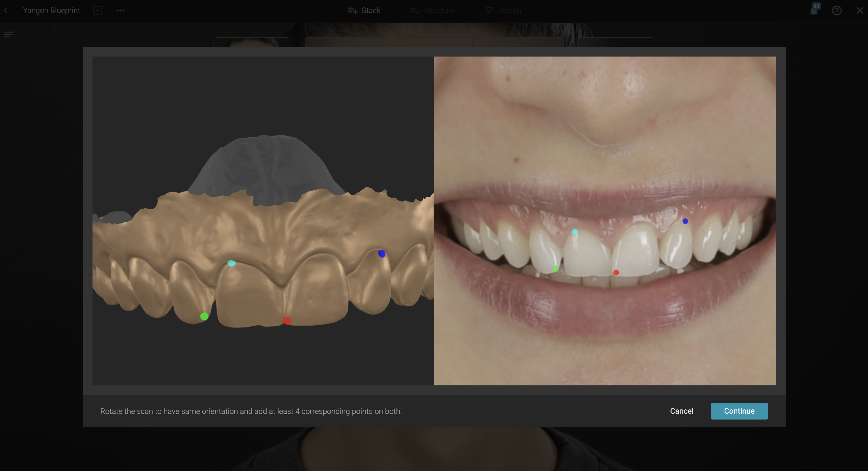
Task: Open the three-dot more options menu
Action: tap(120, 10)
